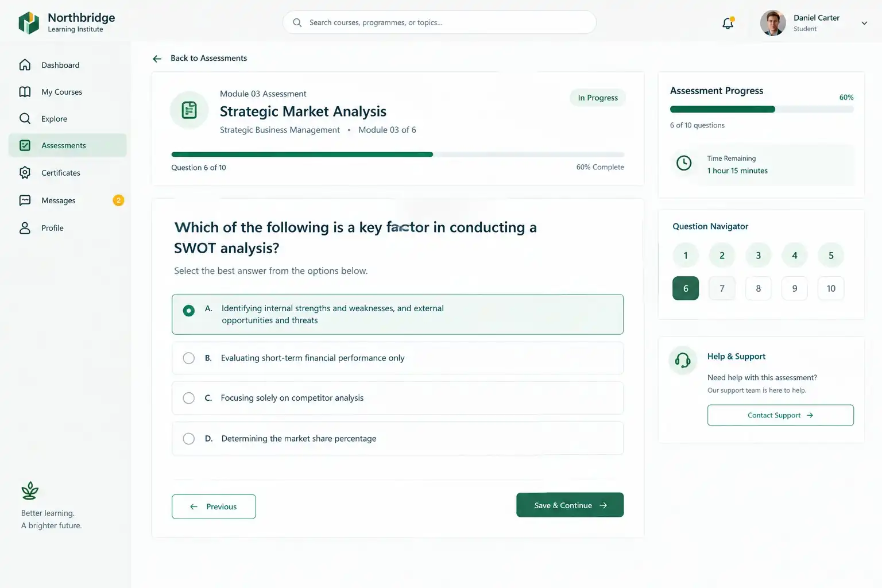Open the Dashboard menu item
882x588 pixels.
point(68,65)
